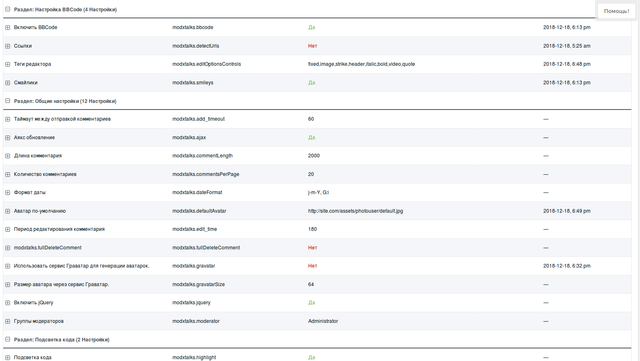The image size is (640, 361).
Task: Expand the Период редактирования комментария row
Action: tap(7, 229)
